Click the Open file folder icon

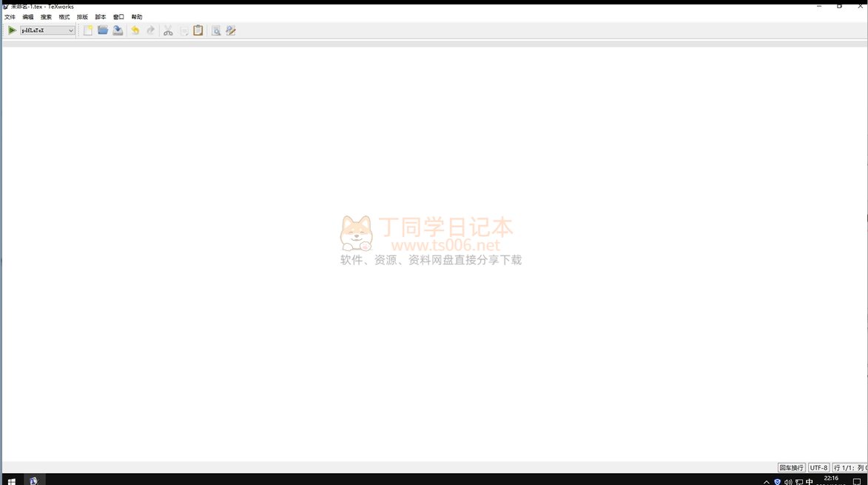[x=103, y=30]
